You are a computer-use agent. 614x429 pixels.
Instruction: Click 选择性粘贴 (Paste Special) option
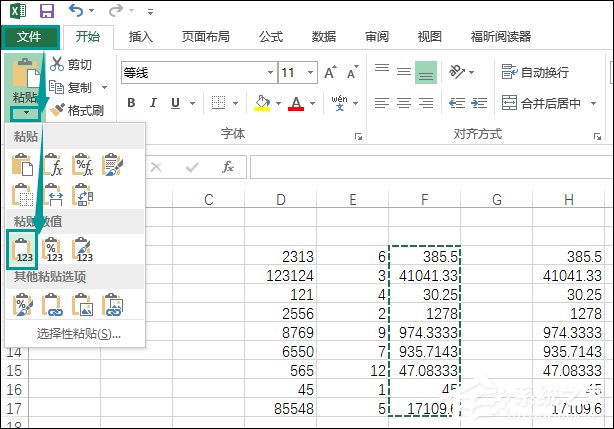point(78,333)
